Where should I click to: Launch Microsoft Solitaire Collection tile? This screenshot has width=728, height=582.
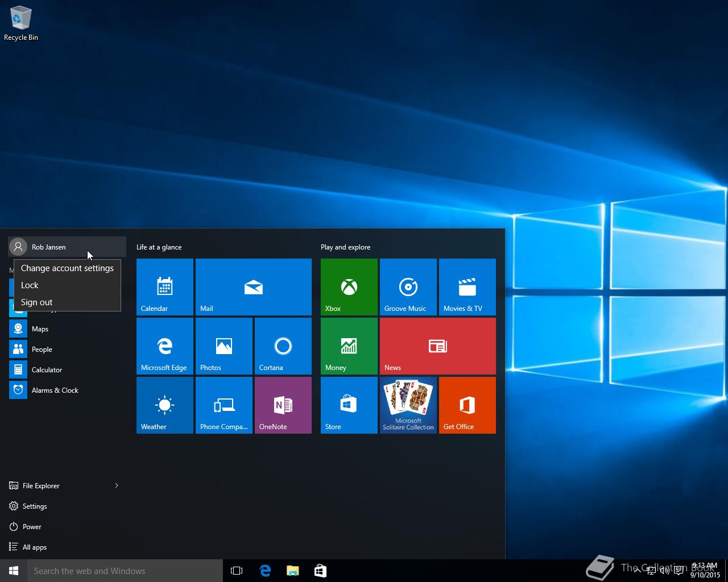point(408,405)
